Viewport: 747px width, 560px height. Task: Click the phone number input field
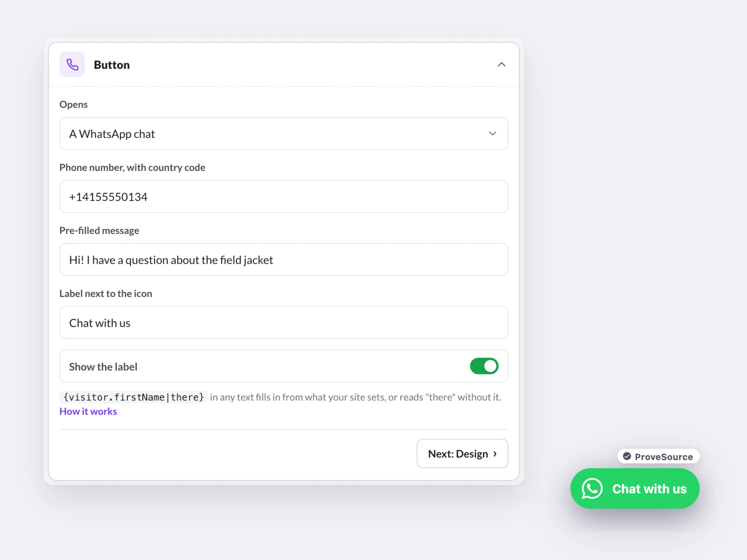tap(284, 196)
